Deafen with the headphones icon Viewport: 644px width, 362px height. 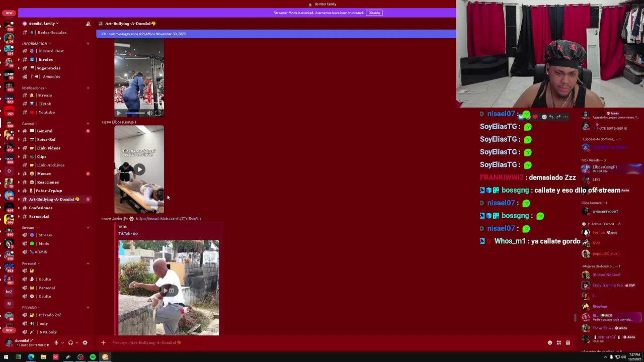70,343
